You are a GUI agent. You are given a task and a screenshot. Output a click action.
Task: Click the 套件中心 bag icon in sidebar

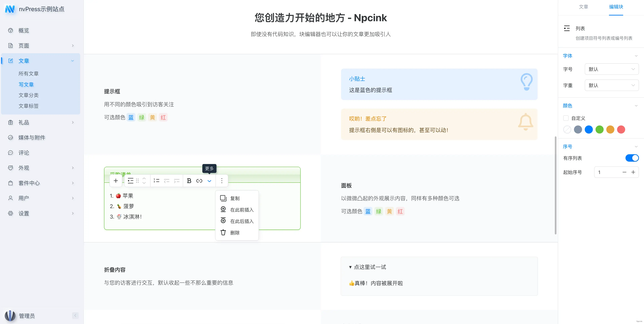click(10, 183)
